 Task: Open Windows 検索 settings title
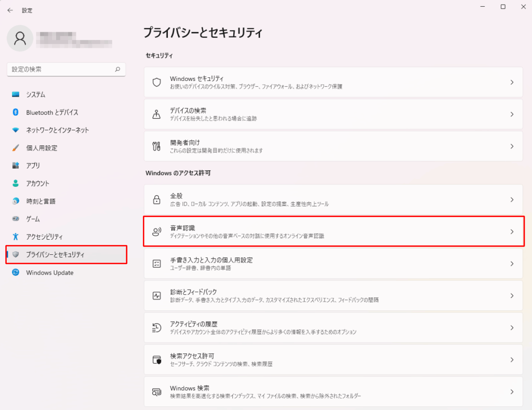(190, 388)
